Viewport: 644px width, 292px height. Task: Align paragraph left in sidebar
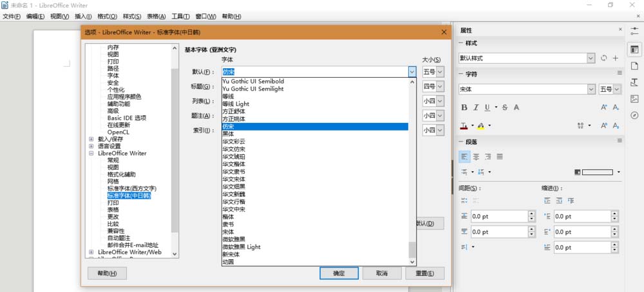tap(464, 157)
